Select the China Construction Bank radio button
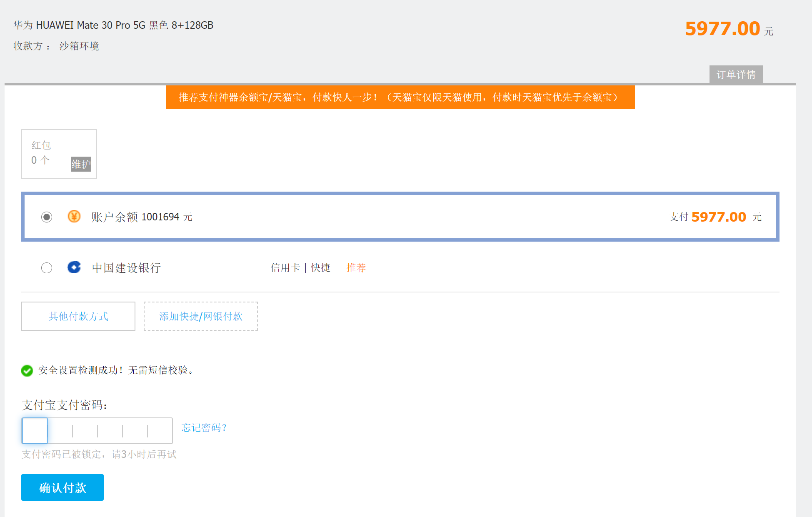 point(47,267)
